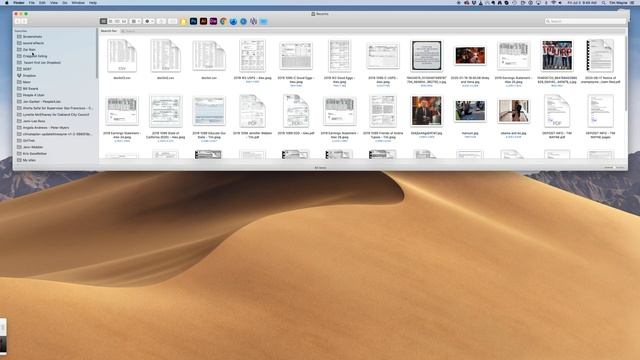Open the Wi-Fi status menu
Viewport: 640px width, 360px height.
pyautogui.click(x=553, y=2)
